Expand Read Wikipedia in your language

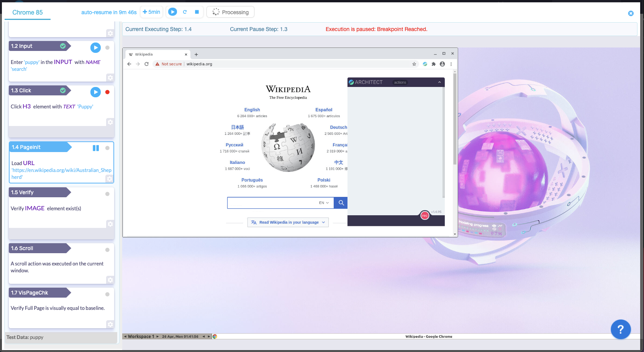click(288, 222)
